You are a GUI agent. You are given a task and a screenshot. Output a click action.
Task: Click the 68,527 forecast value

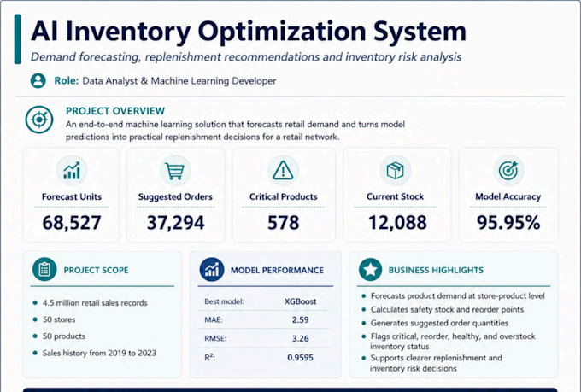(x=72, y=223)
